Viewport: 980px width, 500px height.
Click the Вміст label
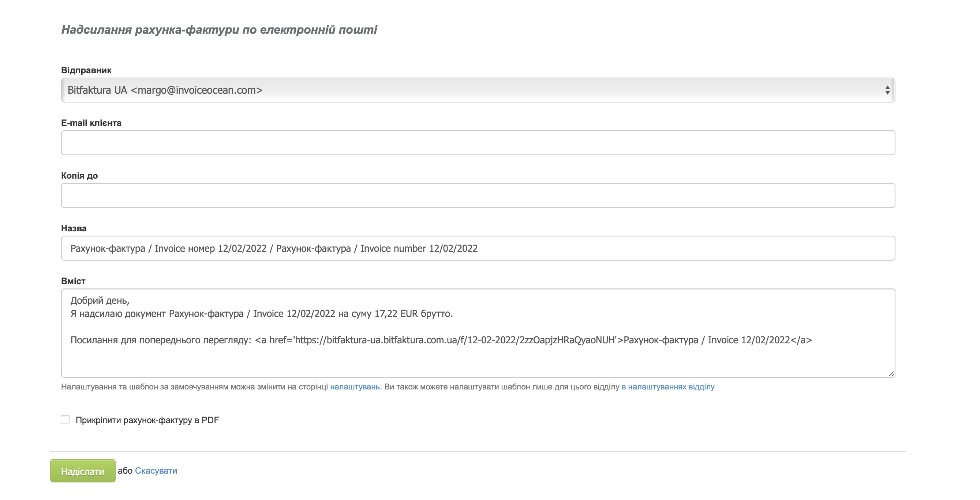tap(73, 281)
